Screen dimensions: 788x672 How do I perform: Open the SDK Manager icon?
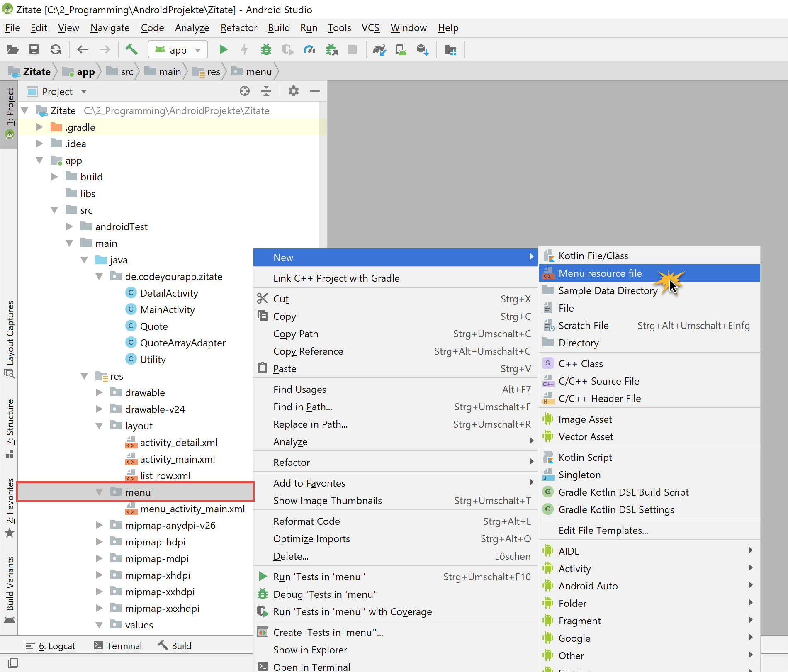tap(423, 50)
